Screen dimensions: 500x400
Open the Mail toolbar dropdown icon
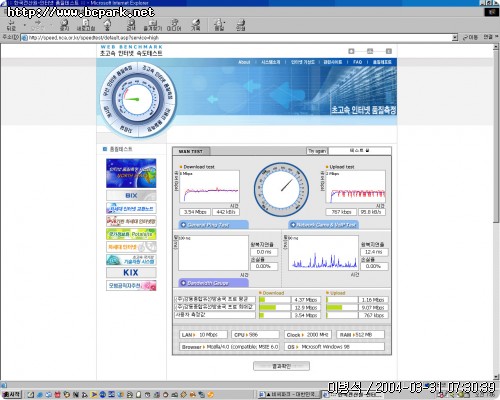point(219,25)
